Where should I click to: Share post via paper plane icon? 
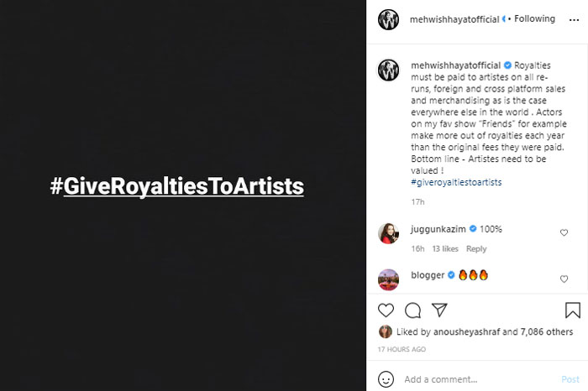click(438, 310)
